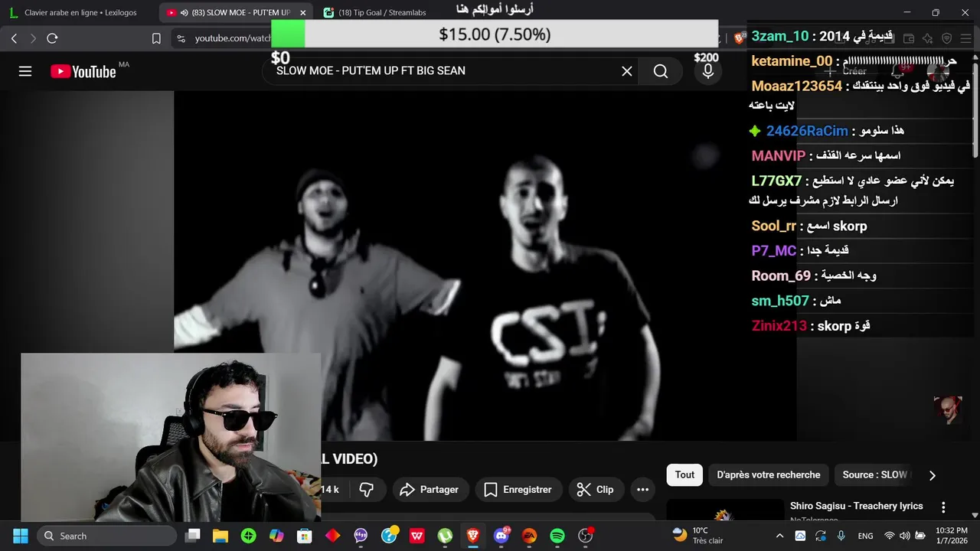Open options menu for Shiro Sagisu video
Screen dimensions: 980x551
tap(943, 507)
